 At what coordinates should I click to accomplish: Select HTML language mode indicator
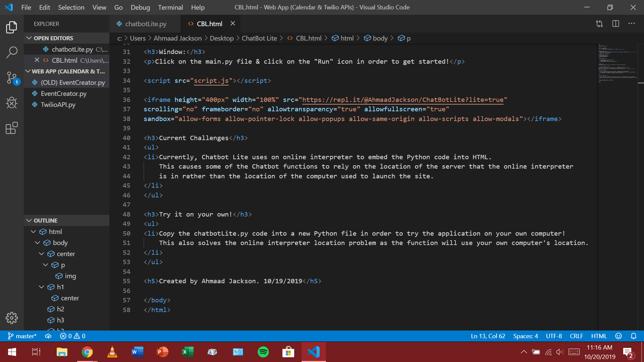[x=599, y=336]
